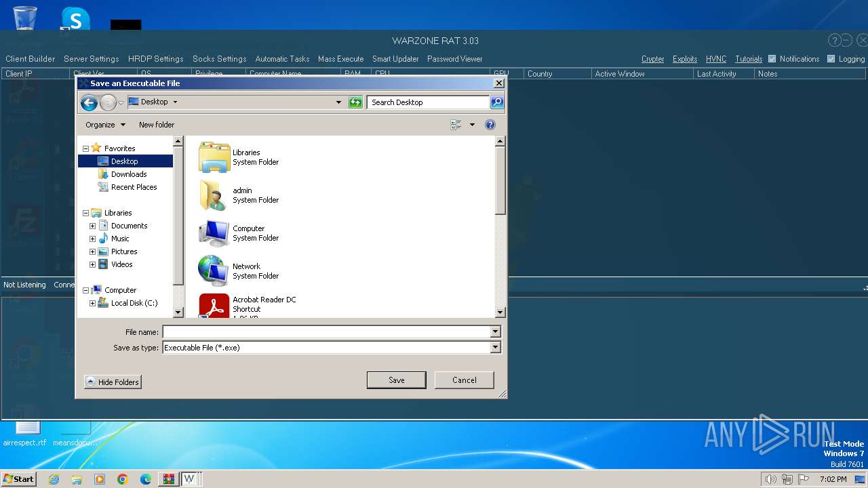868x488 pixels.
Task: Open airrespect.rtf desktop file
Action: [x=24, y=434]
